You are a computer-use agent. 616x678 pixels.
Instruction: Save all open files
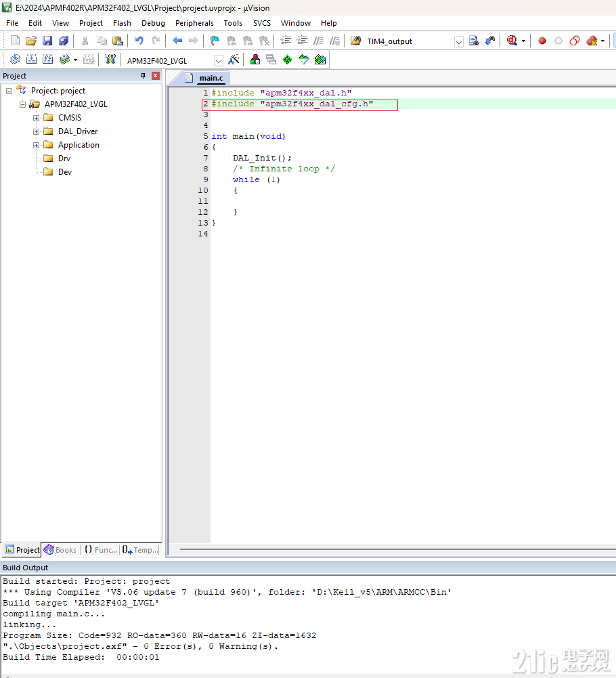pos(64,41)
